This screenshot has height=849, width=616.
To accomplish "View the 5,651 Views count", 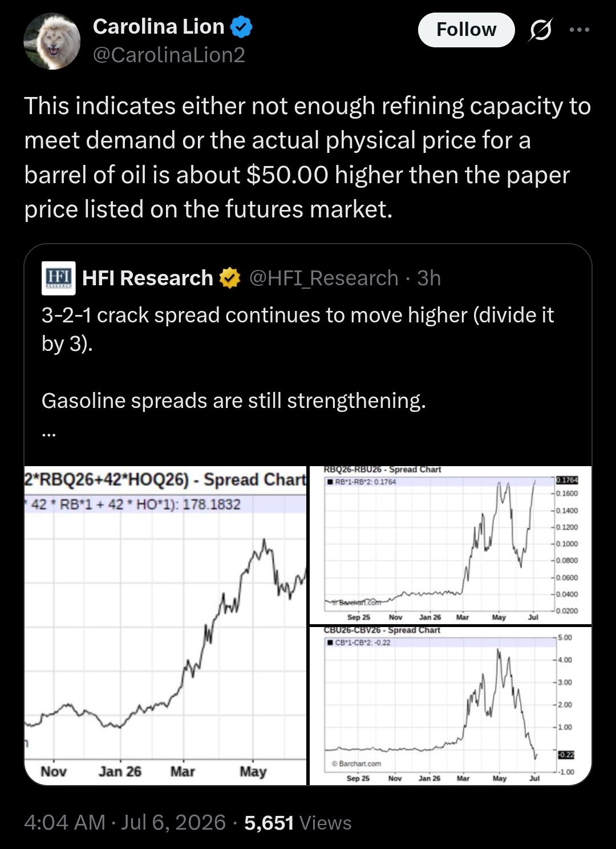I will point(298,822).
